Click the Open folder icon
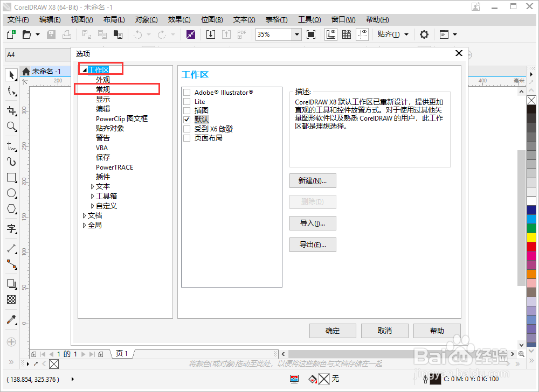 26,34
